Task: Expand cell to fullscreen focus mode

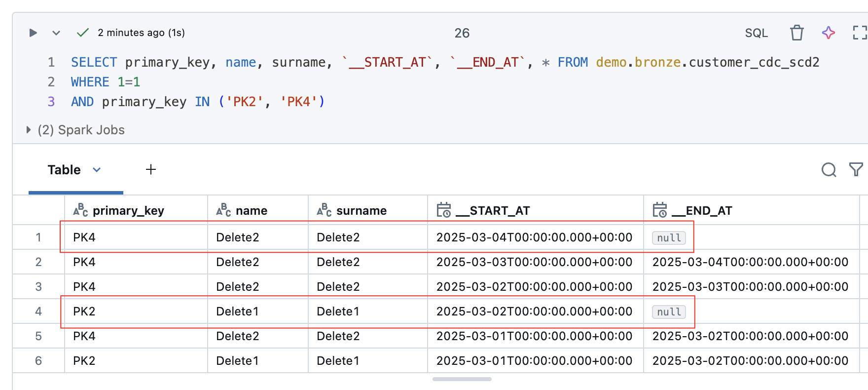Action: coord(859,33)
